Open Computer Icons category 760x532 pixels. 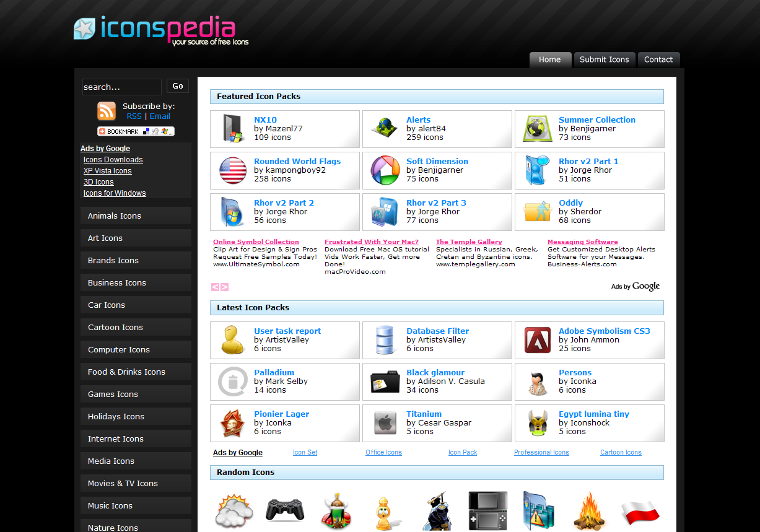tap(136, 349)
